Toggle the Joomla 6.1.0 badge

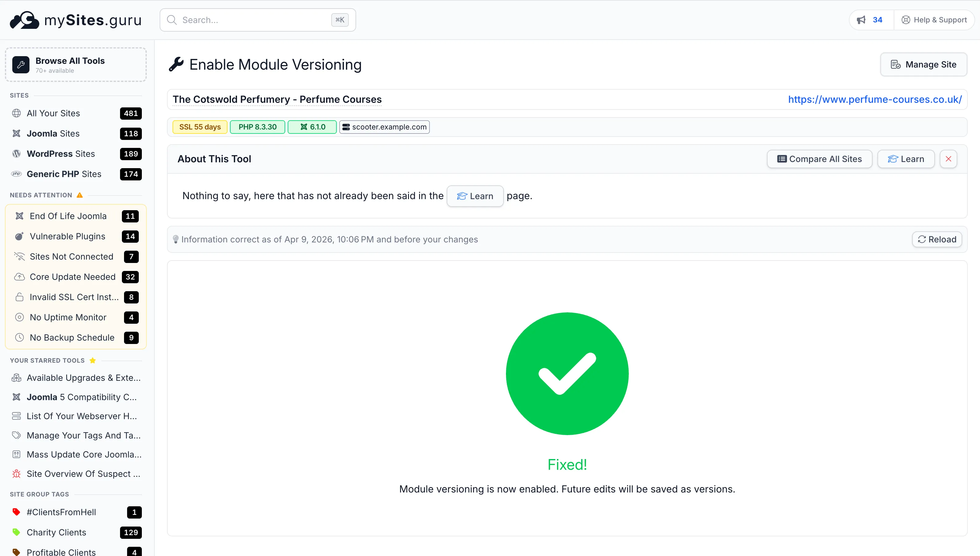312,127
